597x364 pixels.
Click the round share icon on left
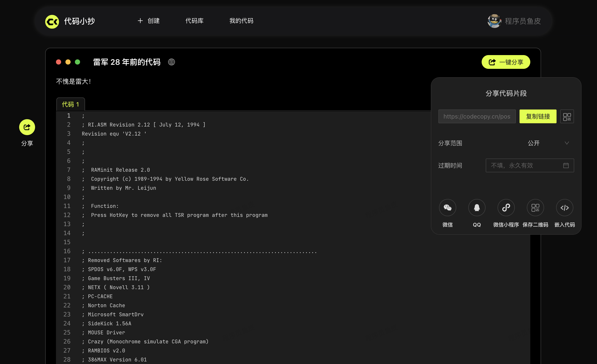27,127
